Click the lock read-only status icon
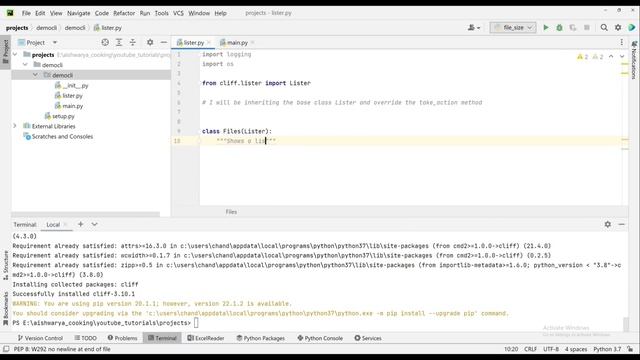The width and height of the screenshot is (640, 360). (x=631, y=349)
